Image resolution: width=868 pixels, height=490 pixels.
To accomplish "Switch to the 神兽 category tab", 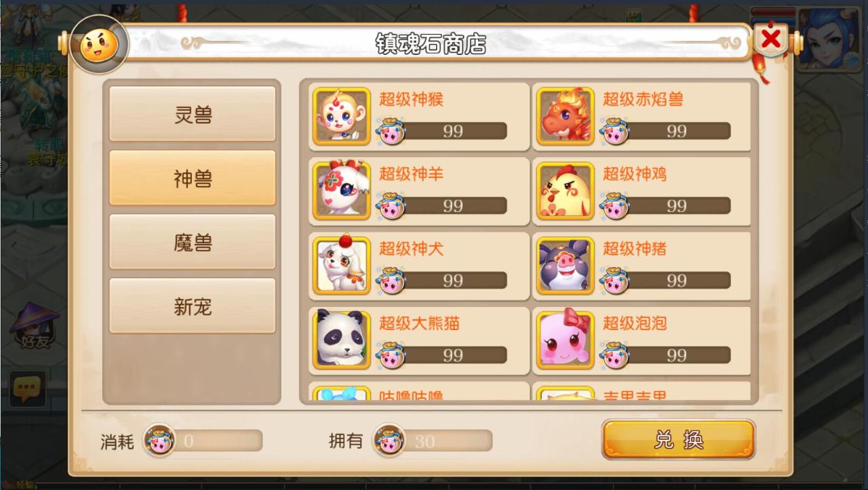I will coord(193,178).
